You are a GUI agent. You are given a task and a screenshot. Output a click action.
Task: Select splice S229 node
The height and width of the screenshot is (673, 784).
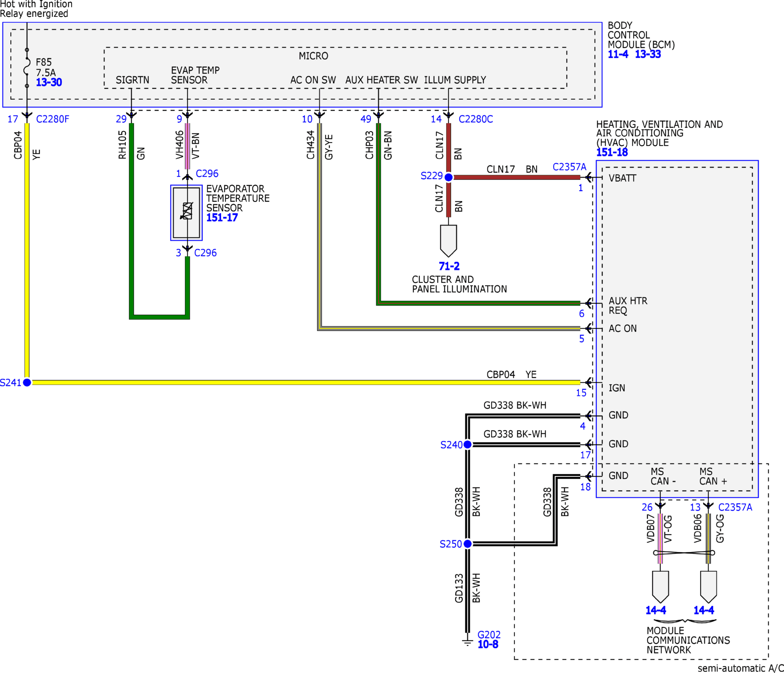click(449, 177)
